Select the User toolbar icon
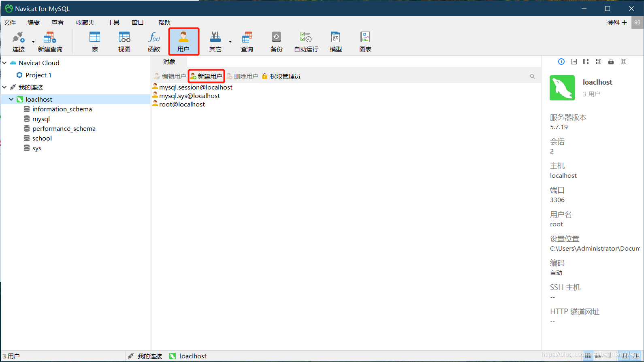Image resolution: width=644 pixels, height=362 pixels. (183, 42)
